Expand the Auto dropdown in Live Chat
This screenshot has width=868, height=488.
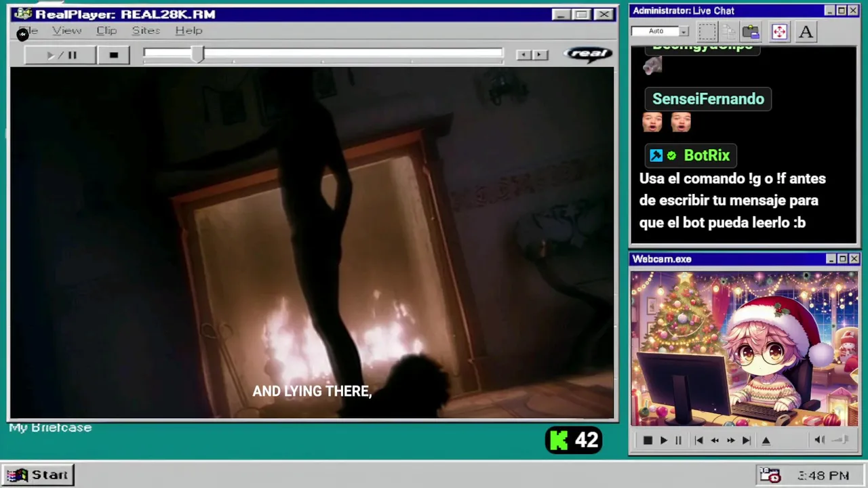pyautogui.click(x=684, y=31)
